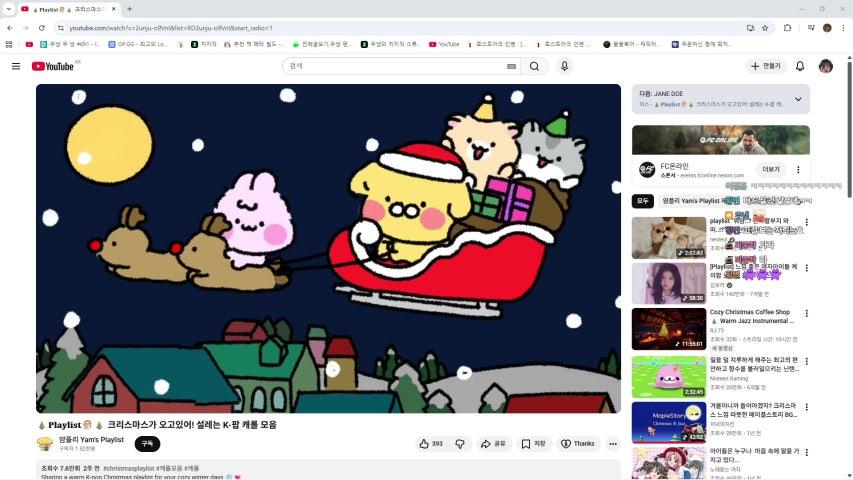Open the YouTube hamburger guide menu
The width and height of the screenshot is (853, 480).
(16, 66)
